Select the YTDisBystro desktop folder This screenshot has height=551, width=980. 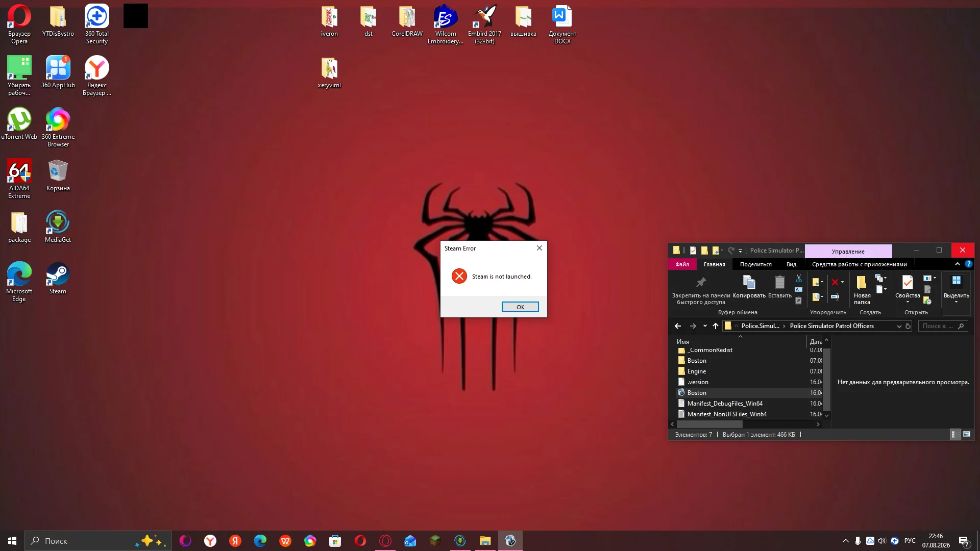click(x=58, y=21)
